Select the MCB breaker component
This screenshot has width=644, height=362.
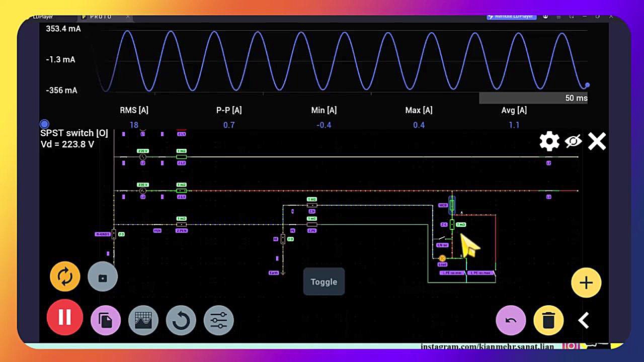(452, 205)
